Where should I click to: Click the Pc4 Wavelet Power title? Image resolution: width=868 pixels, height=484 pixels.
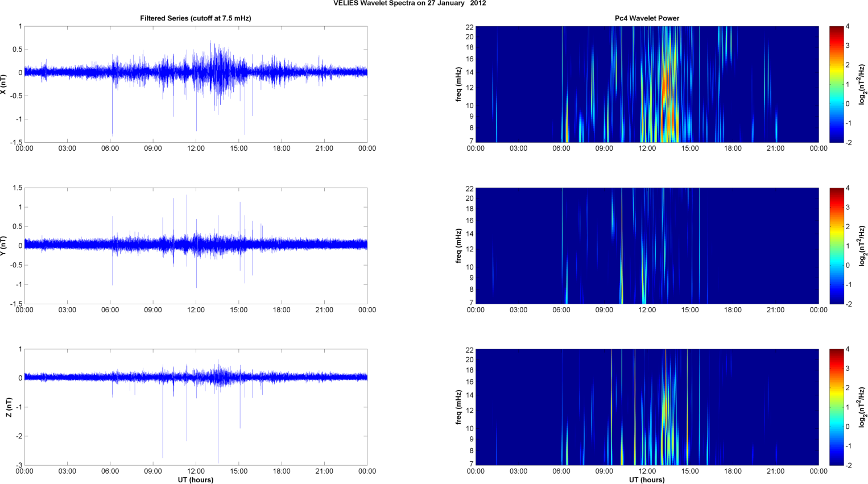coord(647,18)
